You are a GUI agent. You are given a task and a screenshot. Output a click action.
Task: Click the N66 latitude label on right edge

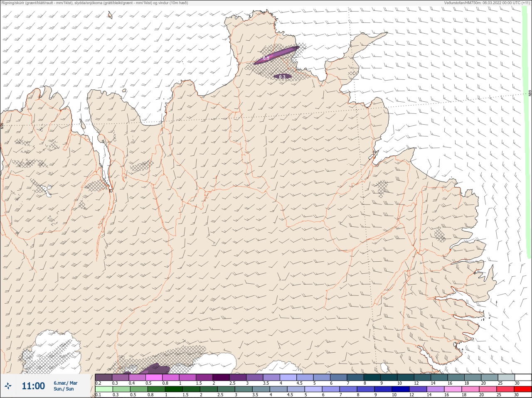point(530,93)
